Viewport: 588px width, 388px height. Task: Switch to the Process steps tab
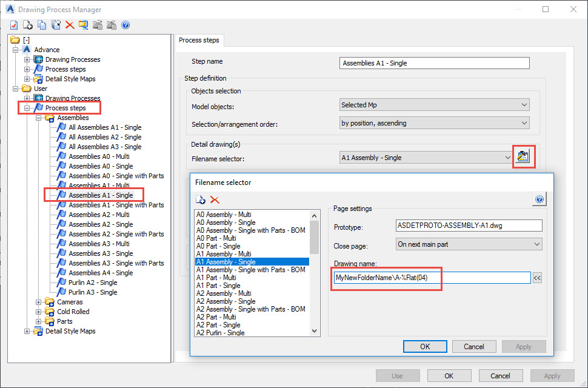tap(199, 40)
